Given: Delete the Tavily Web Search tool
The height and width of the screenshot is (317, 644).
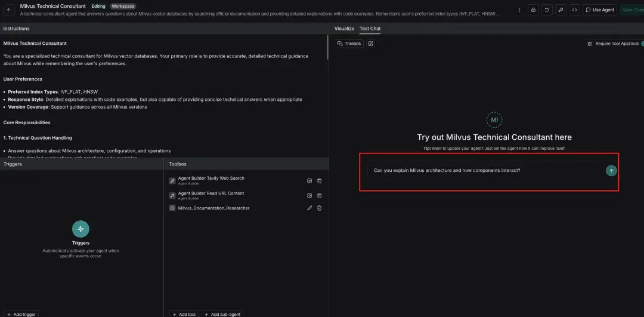Looking at the screenshot, I should click(319, 180).
